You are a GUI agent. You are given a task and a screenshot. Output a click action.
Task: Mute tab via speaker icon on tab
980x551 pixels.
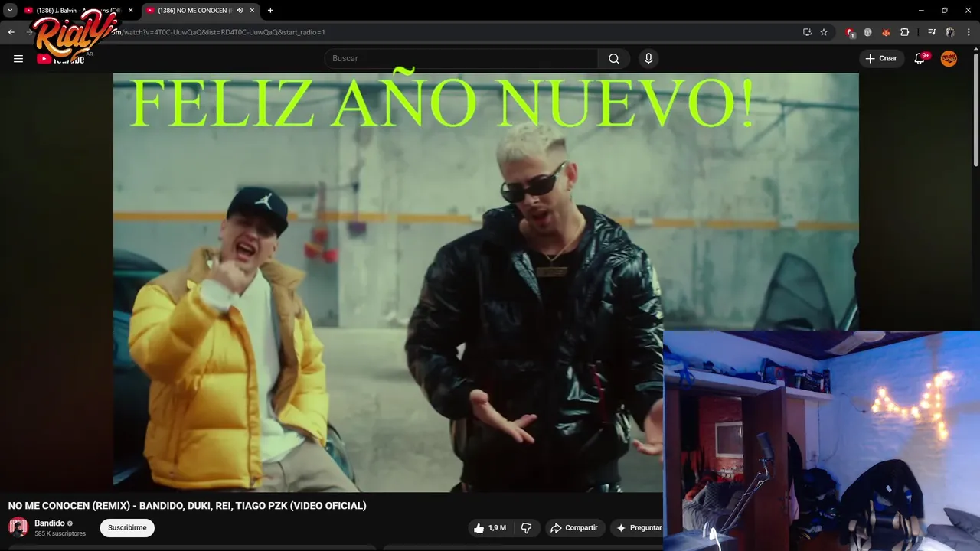pyautogui.click(x=240, y=11)
